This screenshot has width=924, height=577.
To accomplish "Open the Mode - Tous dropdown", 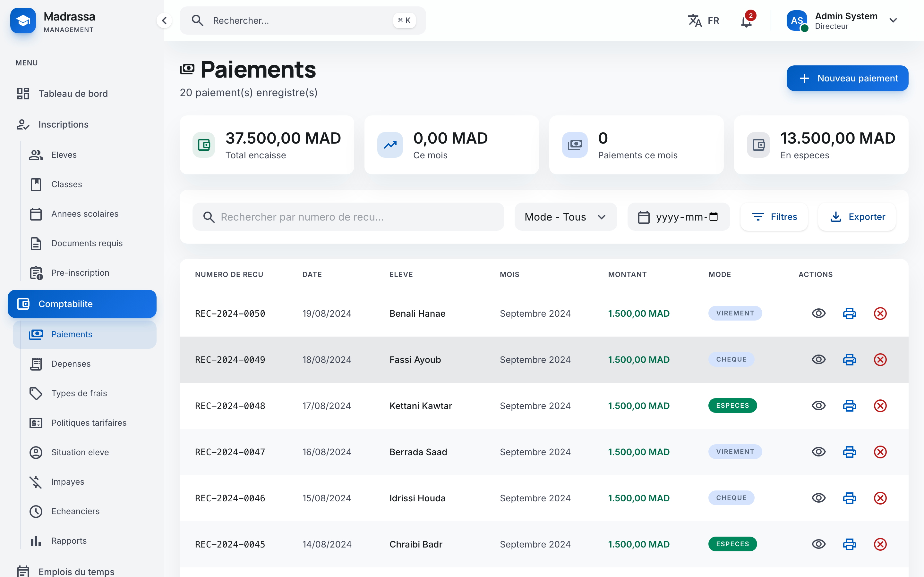I will [565, 217].
